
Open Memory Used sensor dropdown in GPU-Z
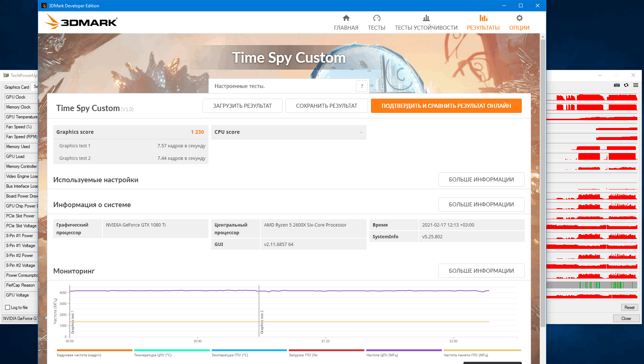click(21, 147)
